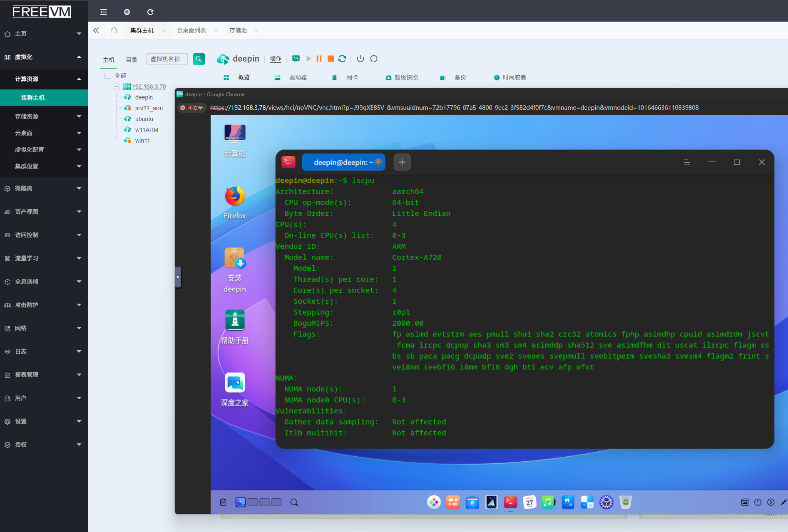788x532 pixels.
Task: Collapse the 192.168.3.78 host tree node
Action: [117, 87]
